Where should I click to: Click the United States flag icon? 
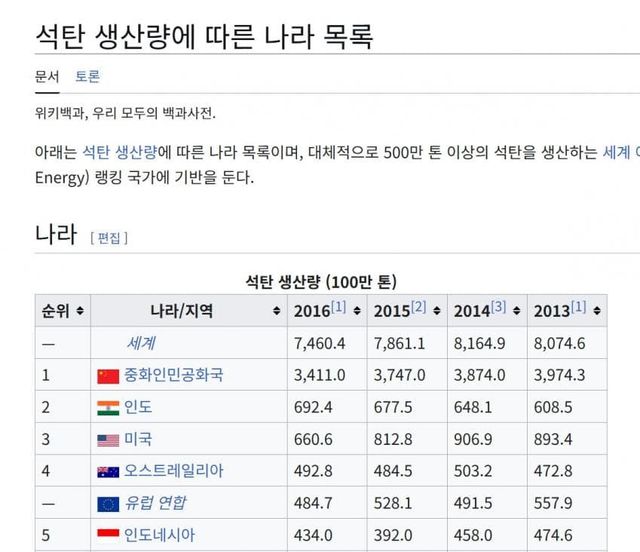pos(108,440)
